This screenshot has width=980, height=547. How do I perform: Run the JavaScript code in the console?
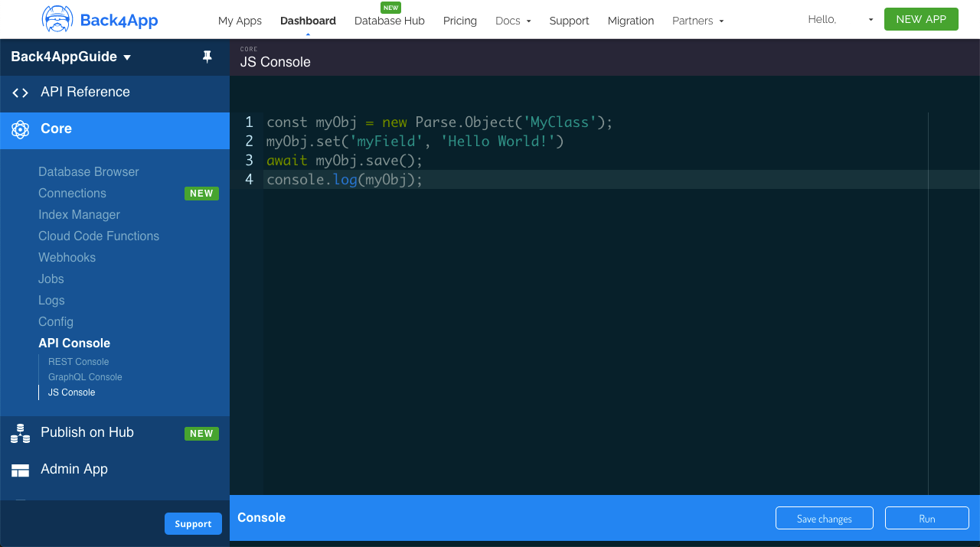coord(926,518)
